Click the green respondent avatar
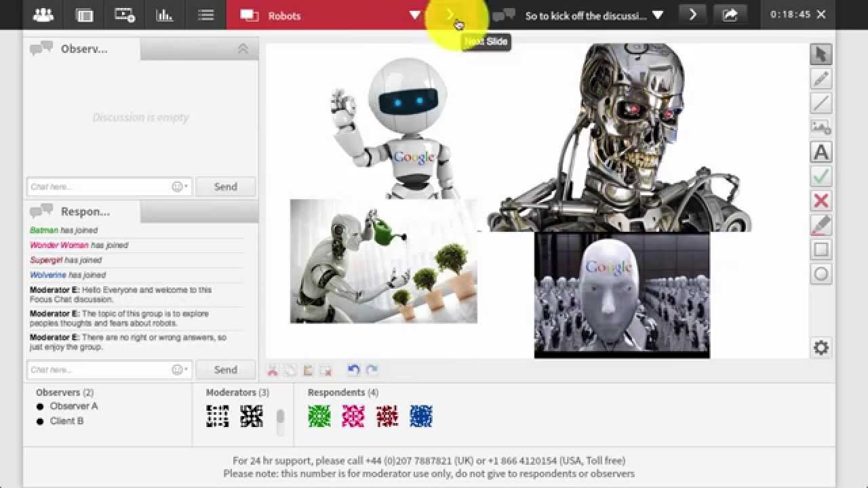This screenshot has height=488, width=868. coord(319,416)
